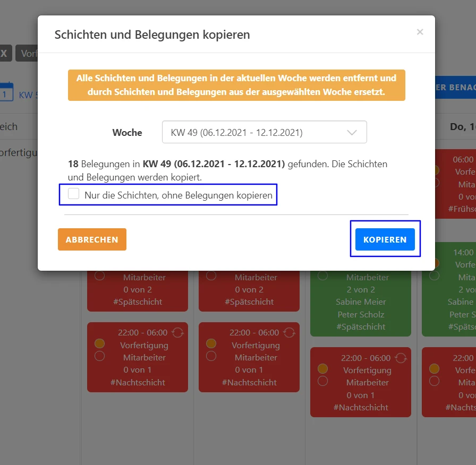Click the yellow status circle on the 14:00 Spätschicht card

pyautogui.click(x=435, y=263)
